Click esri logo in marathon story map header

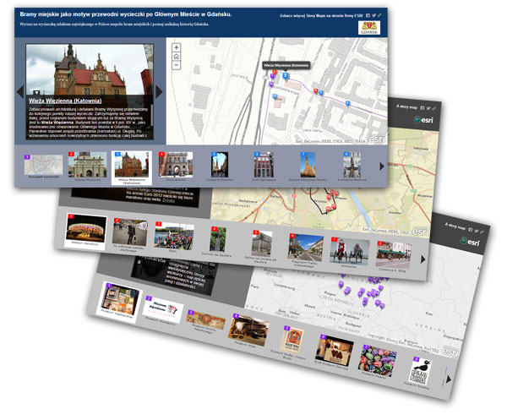pos(424,120)
